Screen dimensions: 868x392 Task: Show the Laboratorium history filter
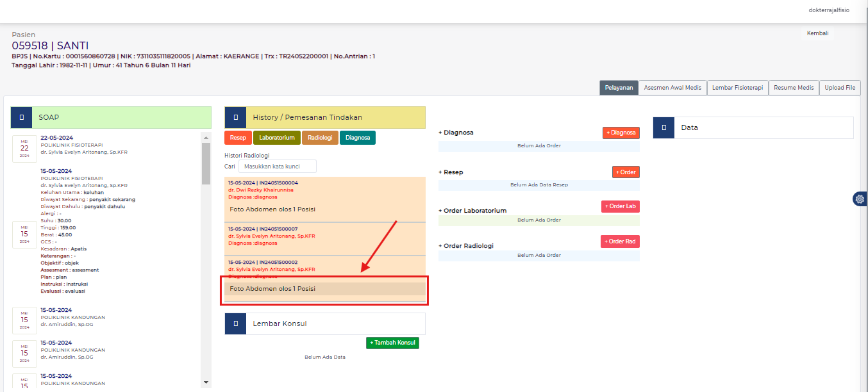click(x=277, y=138)
